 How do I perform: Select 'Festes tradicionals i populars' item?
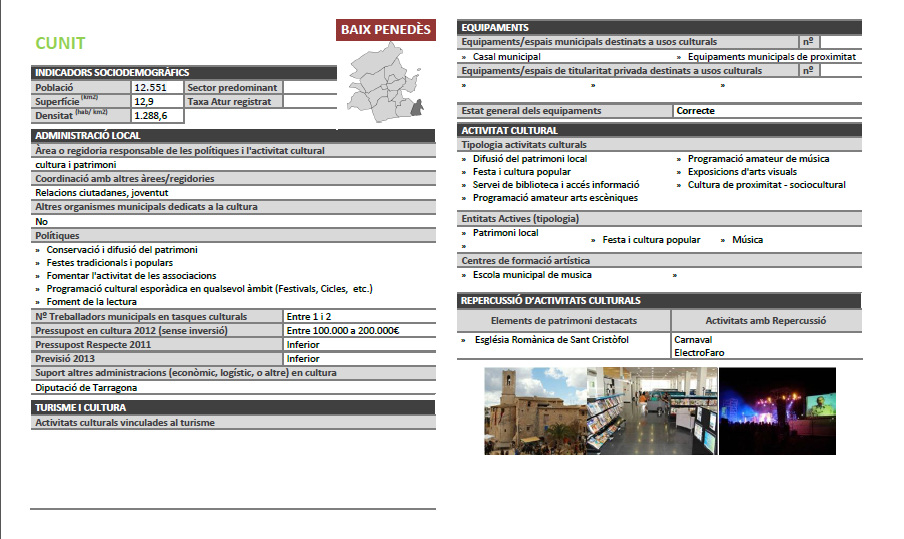(110, 263)
